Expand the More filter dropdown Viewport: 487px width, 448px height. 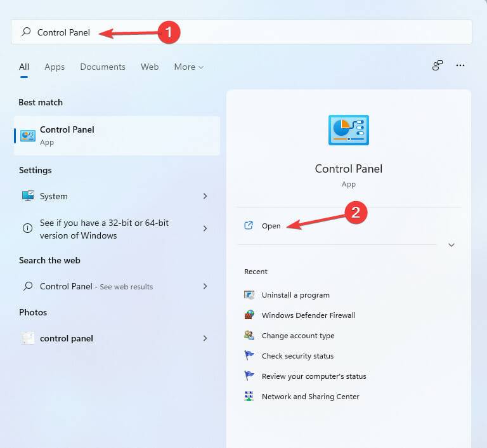coord(188,67)
